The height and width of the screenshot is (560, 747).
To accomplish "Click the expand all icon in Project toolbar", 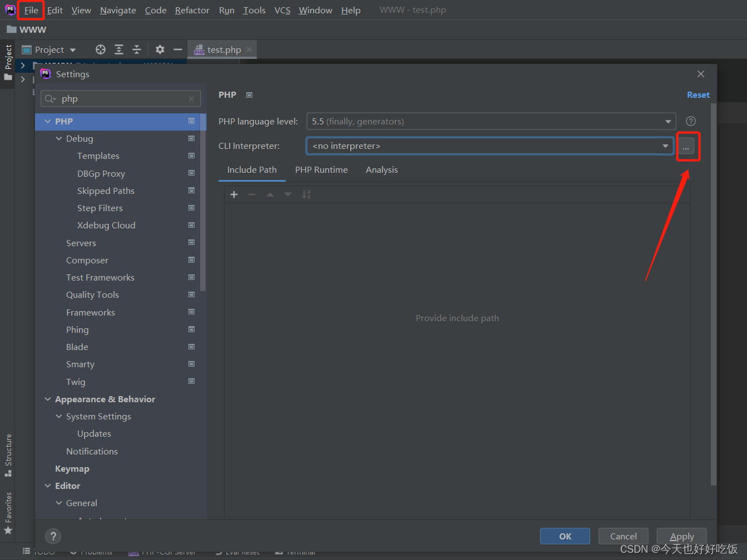I will coord(119,49).
